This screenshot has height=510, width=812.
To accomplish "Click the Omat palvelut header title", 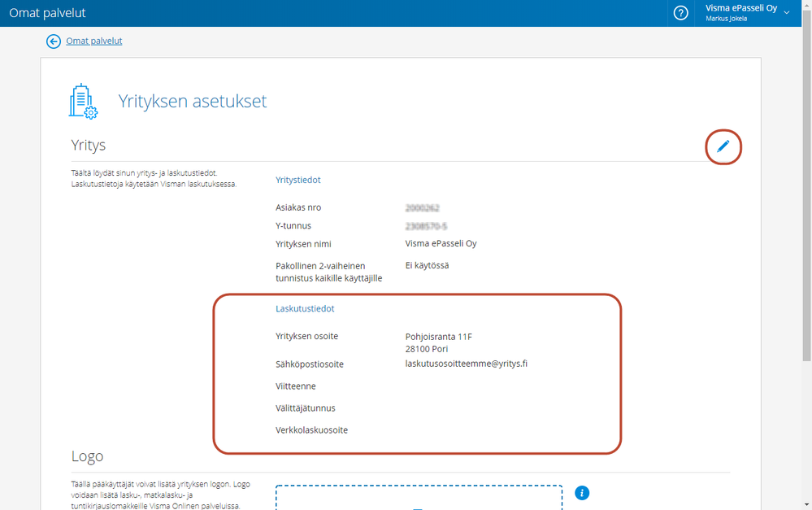I will (47, 13).
